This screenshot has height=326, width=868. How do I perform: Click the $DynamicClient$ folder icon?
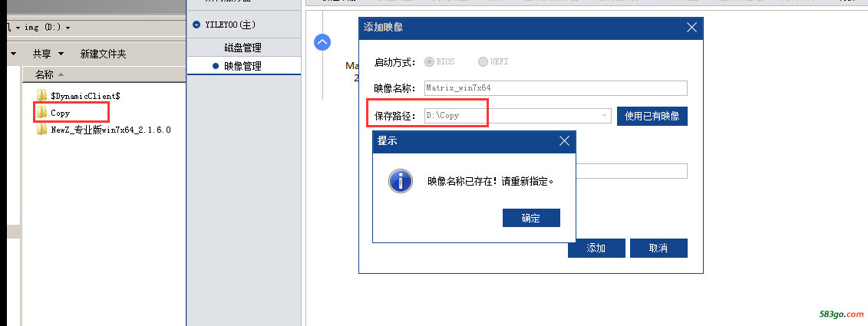pyautogui.click(x=41, y=95)
